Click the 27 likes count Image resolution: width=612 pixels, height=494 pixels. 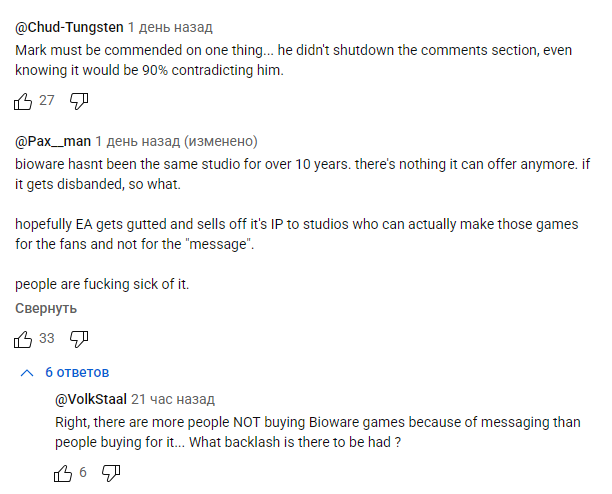click(x=47, y=100)
